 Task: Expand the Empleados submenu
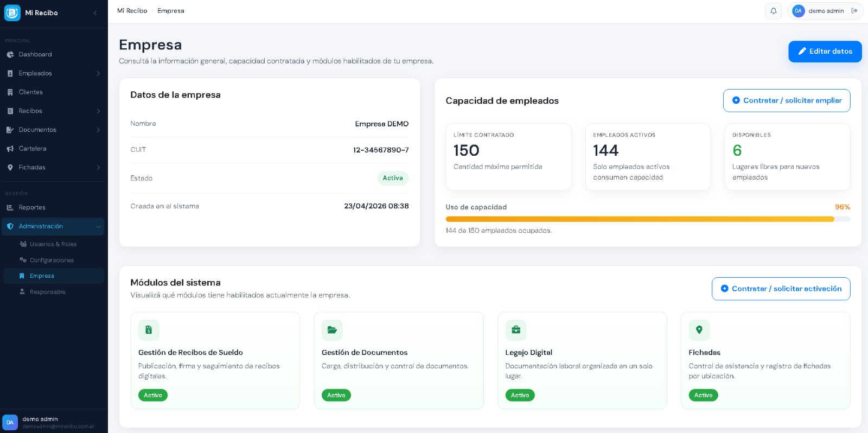tap(98, 73)
